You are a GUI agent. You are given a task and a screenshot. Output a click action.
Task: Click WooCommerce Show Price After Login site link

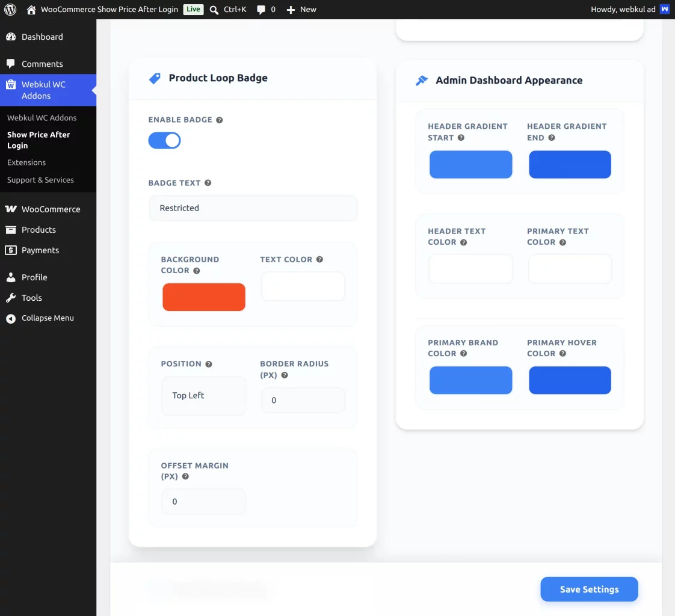coord(109,10)
